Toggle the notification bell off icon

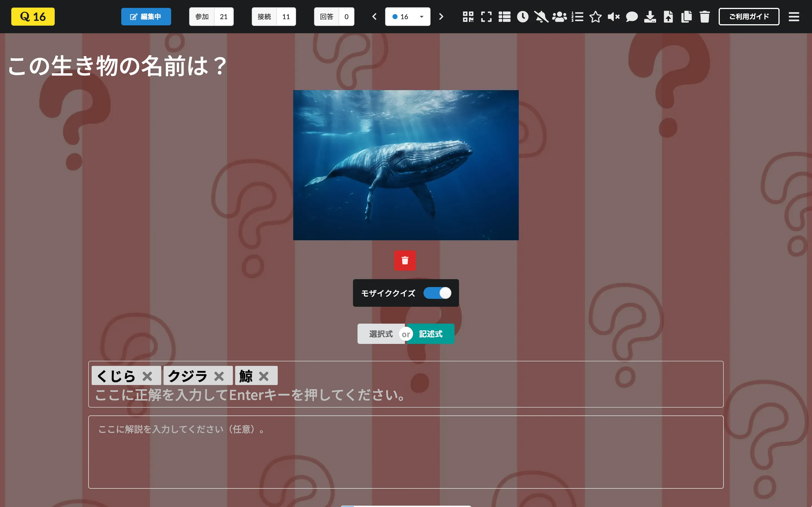[x=541, y=16]
